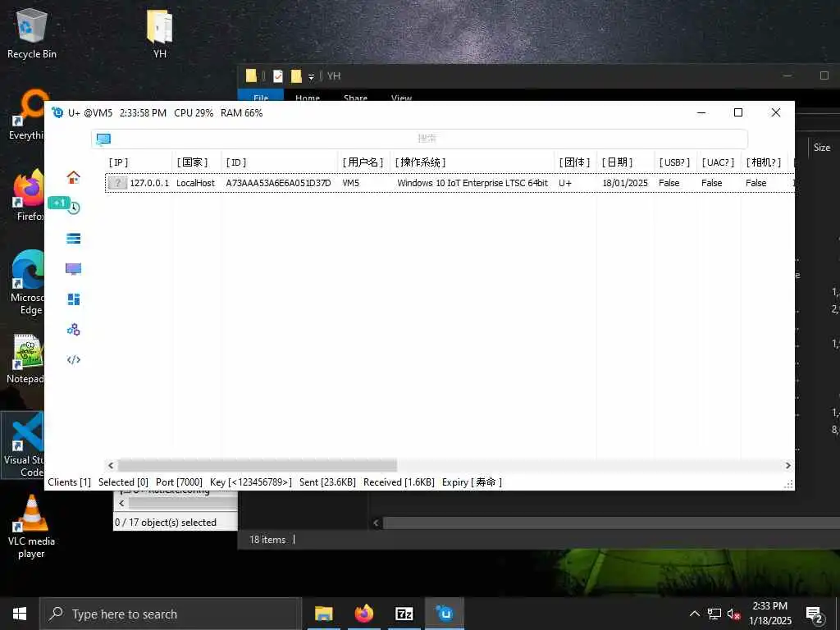
Task: Sort by the [USB?] column header
Action: (674, 162)
